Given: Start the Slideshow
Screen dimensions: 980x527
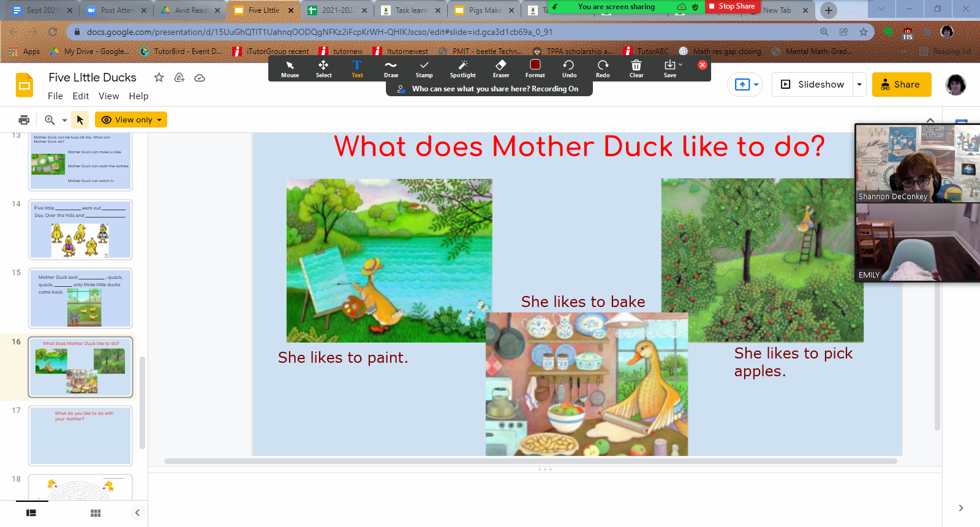Looking at the screenshot, I should pyautogui.click(x=812, y=85).
